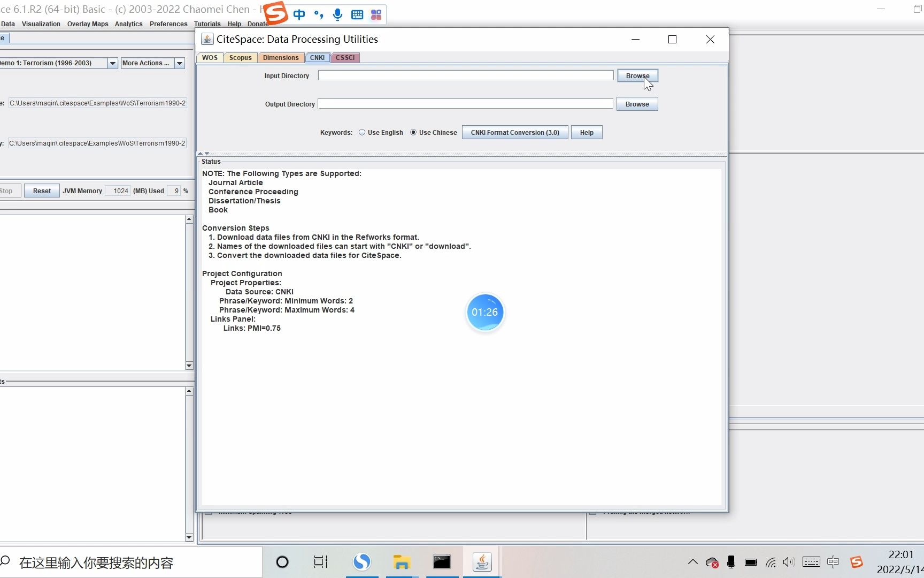924x578 pixels.
Task: Click the Sogou voice input microphone icon
Action: (337, 14)
